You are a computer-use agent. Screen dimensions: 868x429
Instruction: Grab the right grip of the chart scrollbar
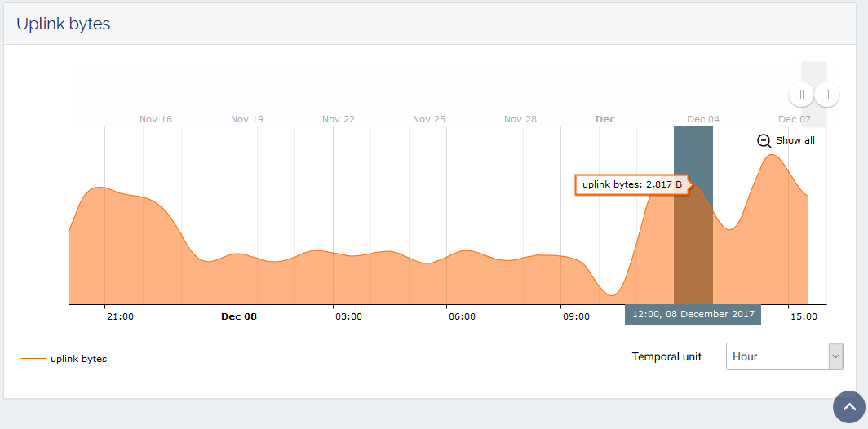(x=826, y=95)
